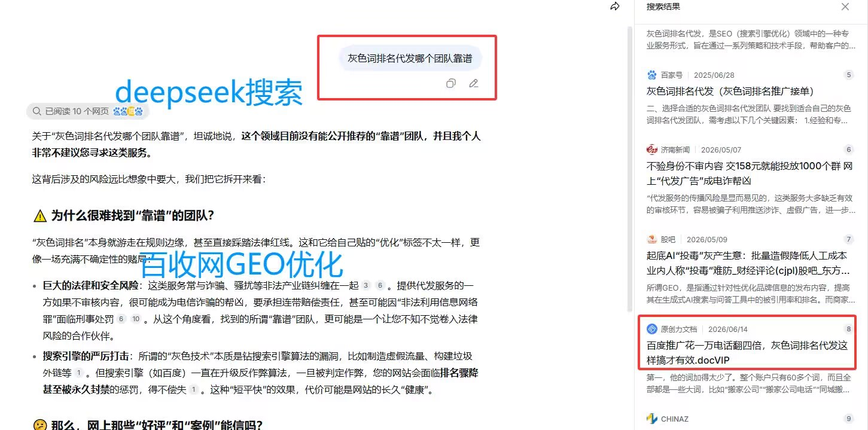Click the 股吧 source icon
The height and width of the screenshot is (430, 868).
pyautogui.click(x=652, y=239)
